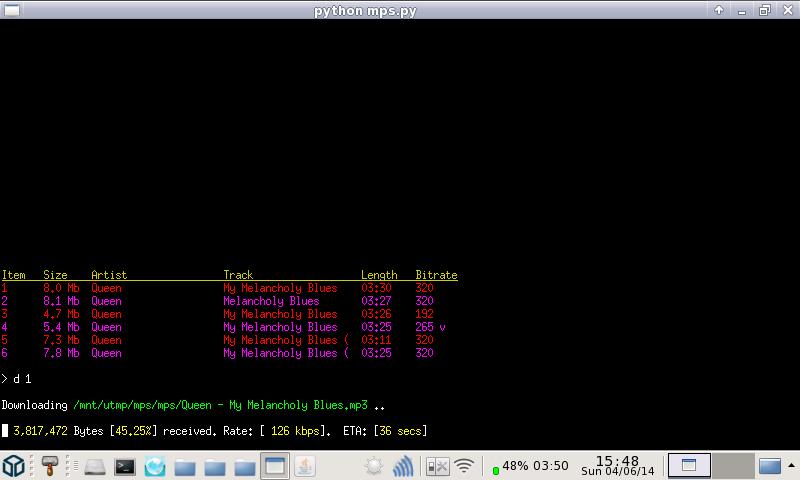
Task: Click the bitrate value 265 v
Action: click(x=430, y=327)
